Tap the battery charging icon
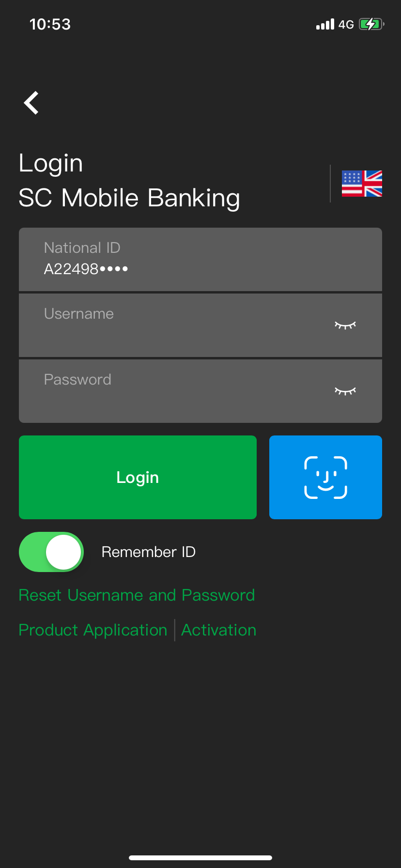 tap(371, 24)
